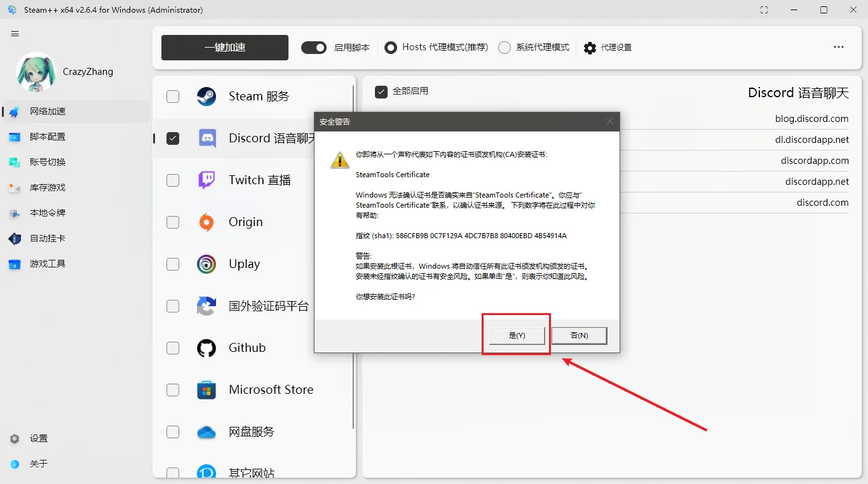
Task: Check the Uplay checkbox
Action: tap(173, 264)
